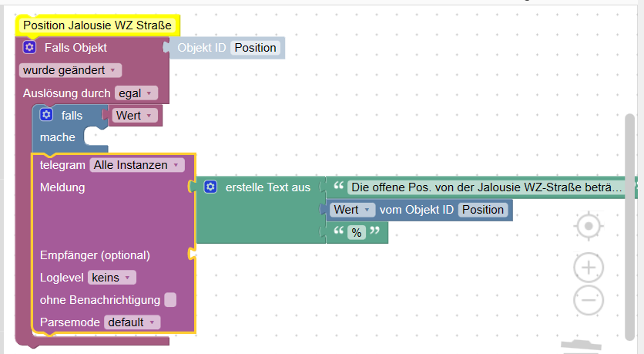
Task: Select the erstelle Text aus block label
Action: pyautogui.click(x=268, y=187)
